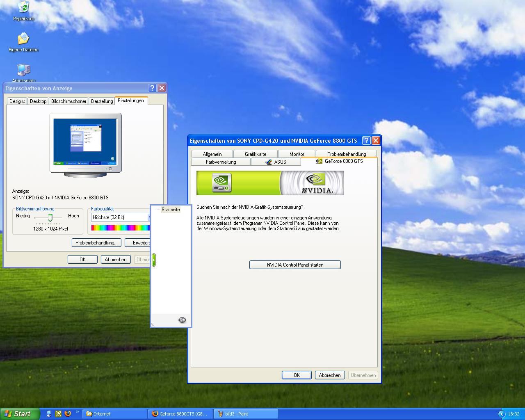Select the GeForce 8800 GTS tab
Screen dimensions: 525x420
pos(339,161)
